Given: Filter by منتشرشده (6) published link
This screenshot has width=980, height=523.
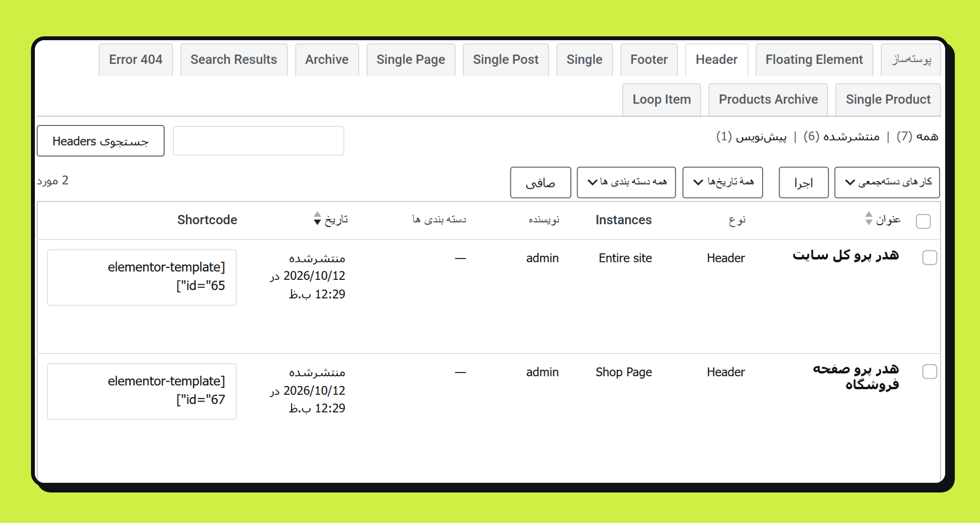Looking at the screenshot, I should point(842,137).
